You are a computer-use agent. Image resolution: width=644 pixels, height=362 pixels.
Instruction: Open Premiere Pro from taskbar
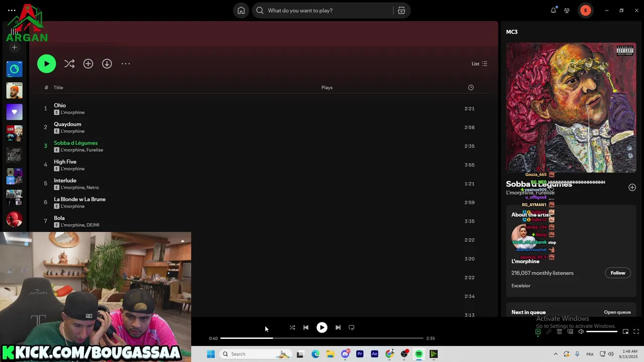tap(360, 354)
